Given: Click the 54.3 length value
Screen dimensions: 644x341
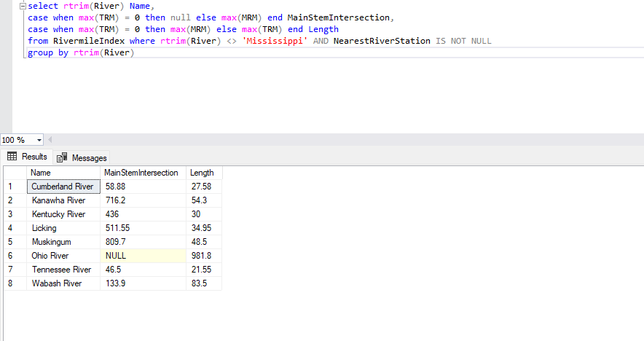Looking at the screenshot, I should (204, 200).
